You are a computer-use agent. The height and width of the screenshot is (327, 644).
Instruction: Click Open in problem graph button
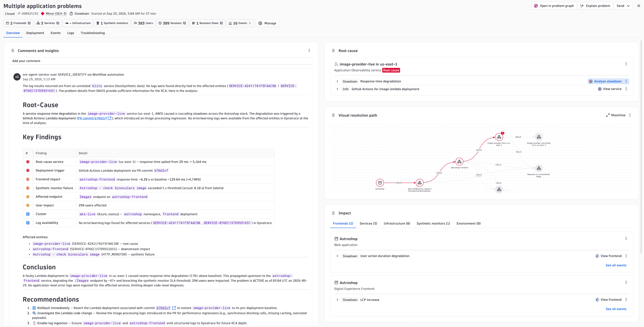(x=554, y=6)
